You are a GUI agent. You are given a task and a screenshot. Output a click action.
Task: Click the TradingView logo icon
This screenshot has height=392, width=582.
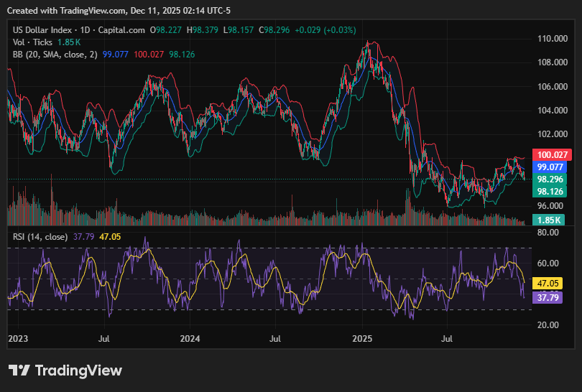tap(19, 370)
